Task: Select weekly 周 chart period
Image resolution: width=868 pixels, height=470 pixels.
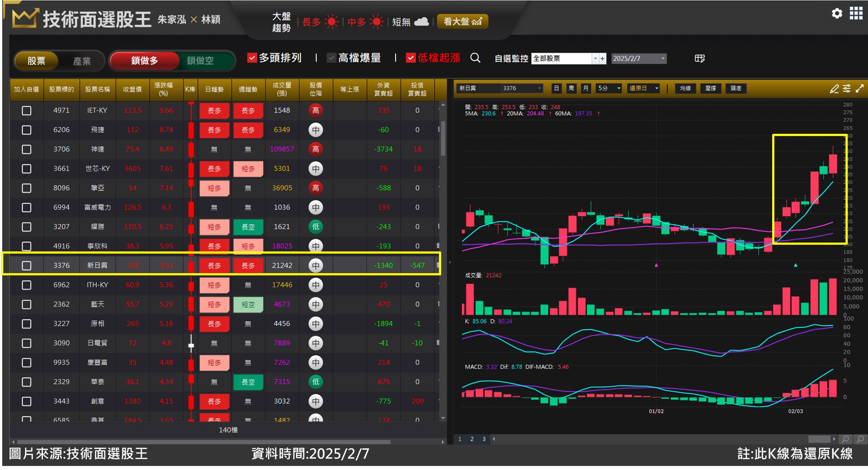Action: click(571, 88)
